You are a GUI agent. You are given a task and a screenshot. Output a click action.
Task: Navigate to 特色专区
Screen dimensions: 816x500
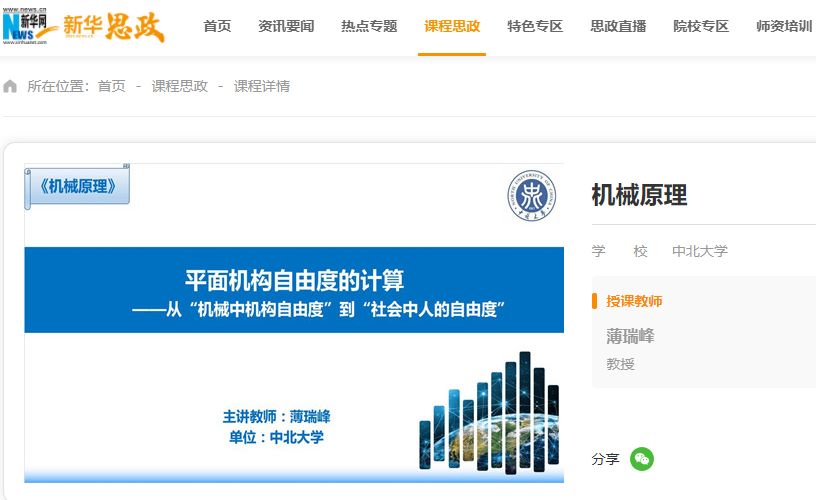[535, 27]
